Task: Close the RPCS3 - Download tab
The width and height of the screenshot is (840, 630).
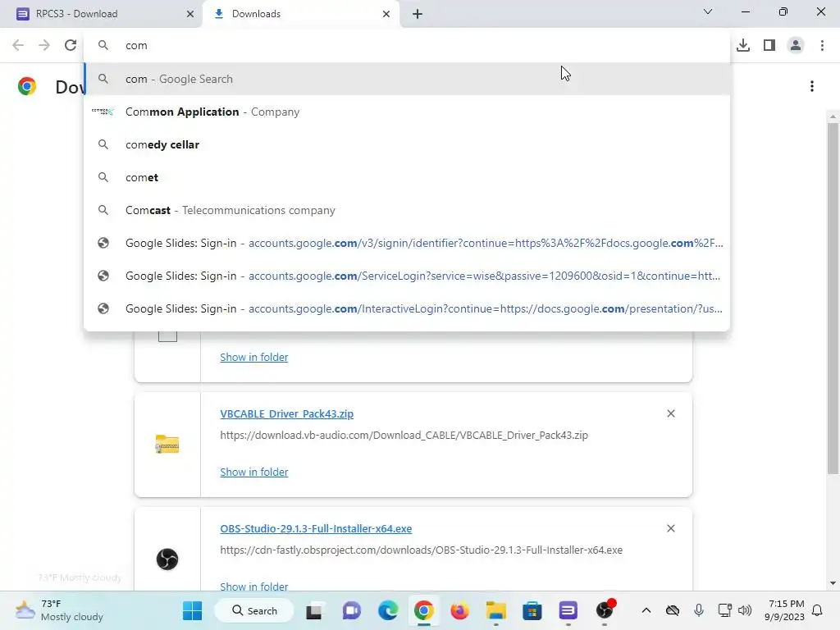Action: (190, 14)
